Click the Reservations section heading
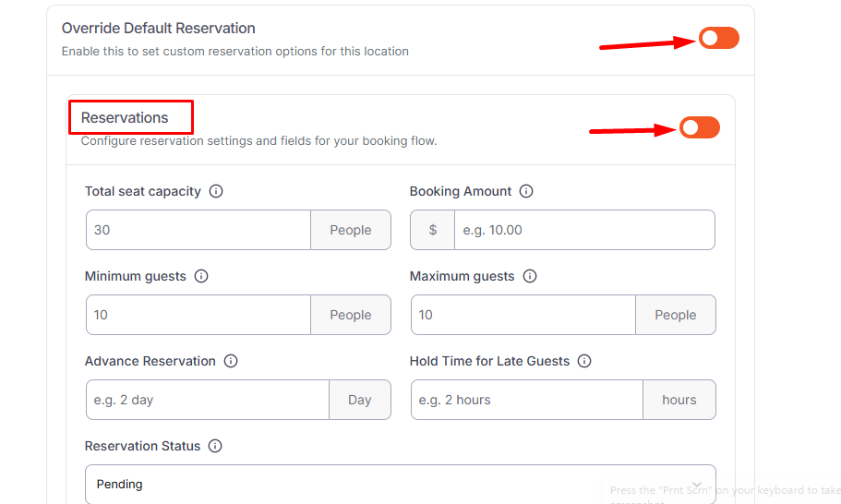Screen dimensions: 841x504 [126, 118]
